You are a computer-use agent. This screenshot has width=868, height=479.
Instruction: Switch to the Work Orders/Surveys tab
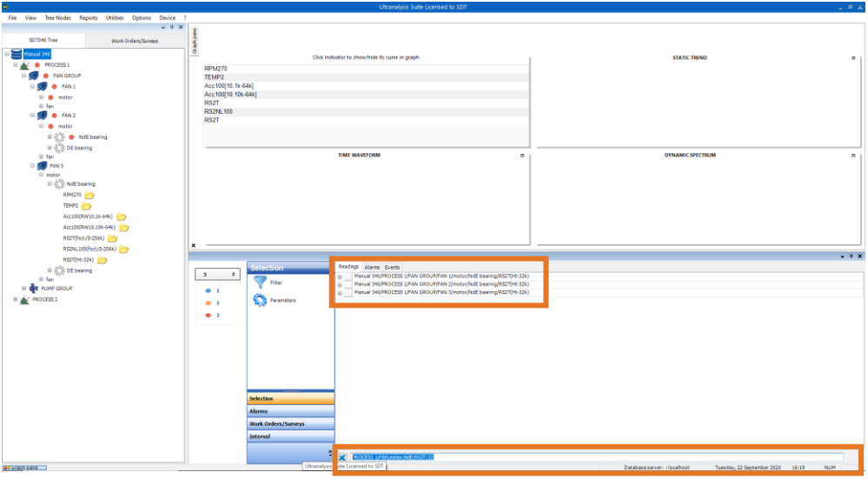(x=135, y=40)
